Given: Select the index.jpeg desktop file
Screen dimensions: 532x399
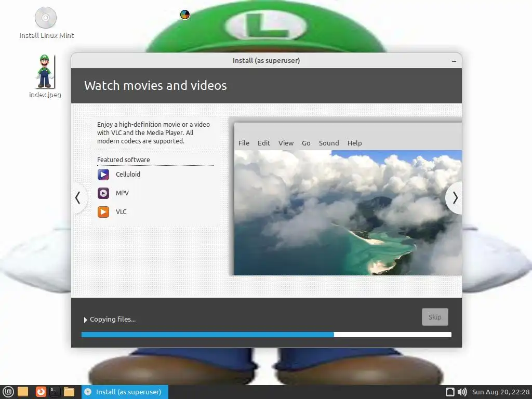Looking at the screenshot, I should coord(45,76).
